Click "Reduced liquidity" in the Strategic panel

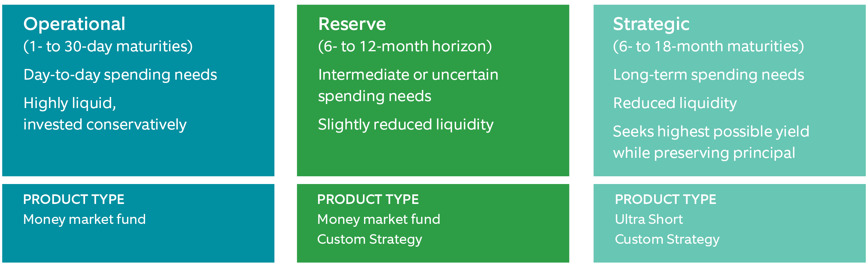tap(675, 103)
